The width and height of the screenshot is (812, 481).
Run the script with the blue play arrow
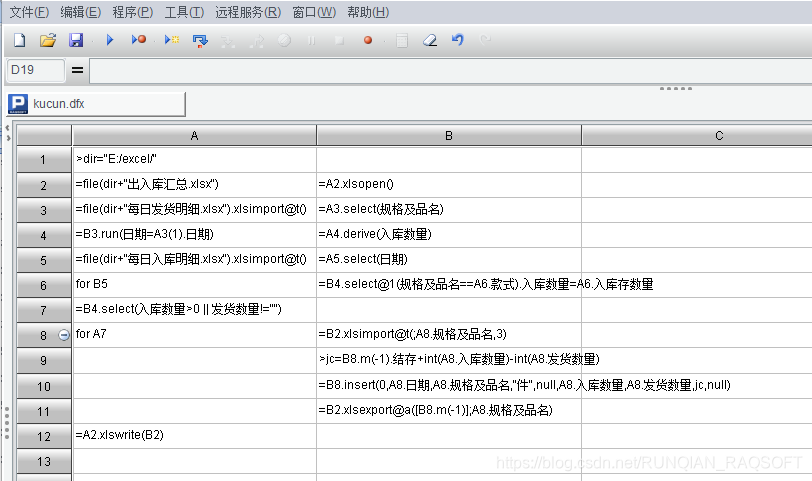(110, 40)
